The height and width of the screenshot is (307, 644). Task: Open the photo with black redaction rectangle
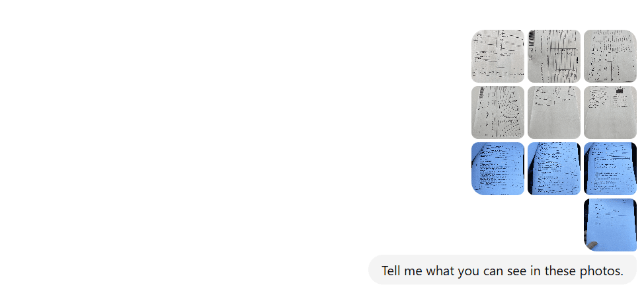610,112
